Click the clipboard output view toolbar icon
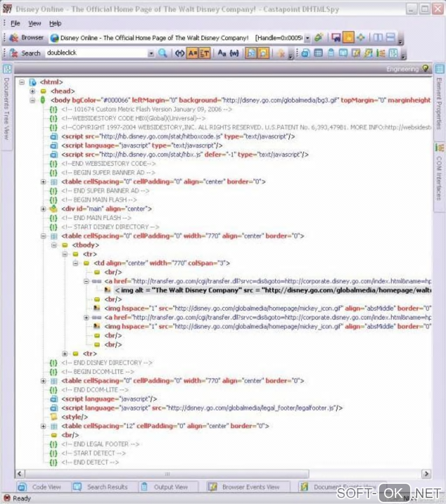Screen dimensions: 446x504 (331, 53)
